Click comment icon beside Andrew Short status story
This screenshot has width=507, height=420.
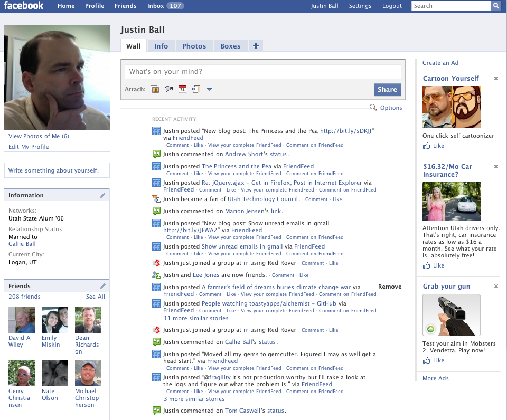tap(156, 154)
